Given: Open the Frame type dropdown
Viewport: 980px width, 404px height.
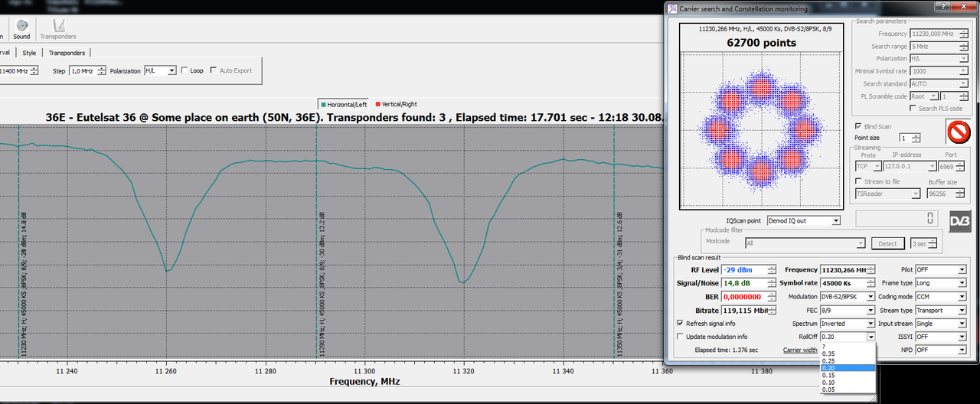Looking at the screenshot, I should click(x=941, y=283).
